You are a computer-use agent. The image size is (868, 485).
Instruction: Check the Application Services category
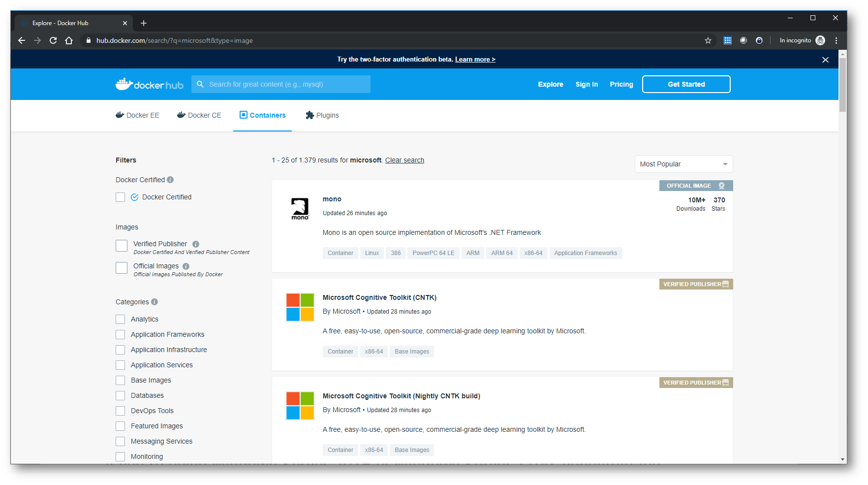coord(121,365)
